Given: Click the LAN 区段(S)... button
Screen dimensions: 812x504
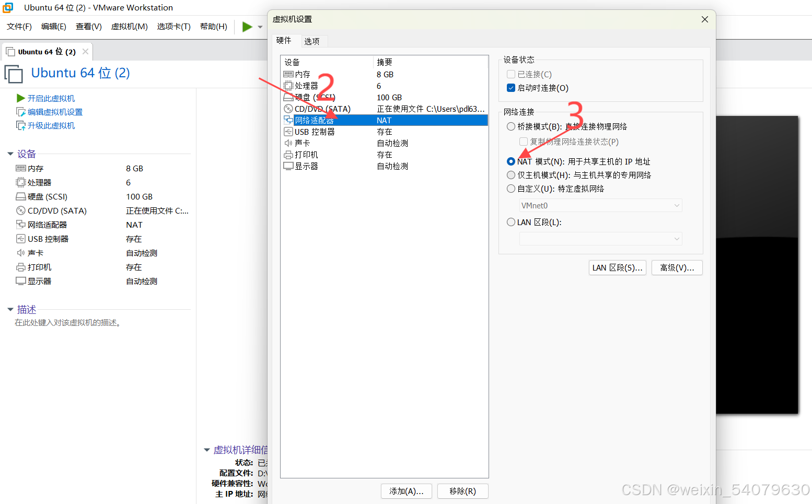Looking at the screenshot, I should tap(618, 267).
